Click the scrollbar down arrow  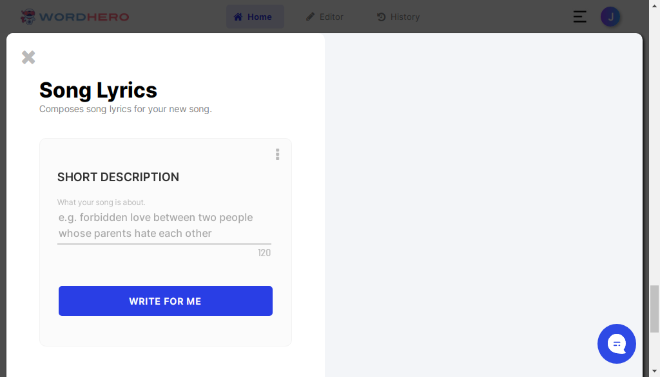point(655,371)
